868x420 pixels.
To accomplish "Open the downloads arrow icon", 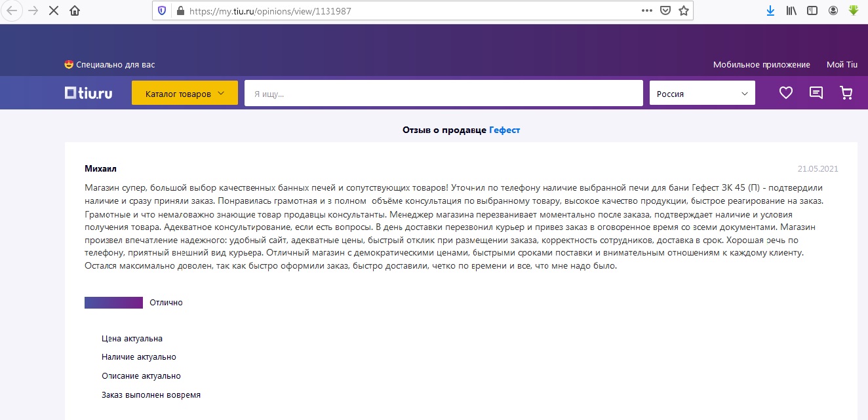I will point(770,10).
